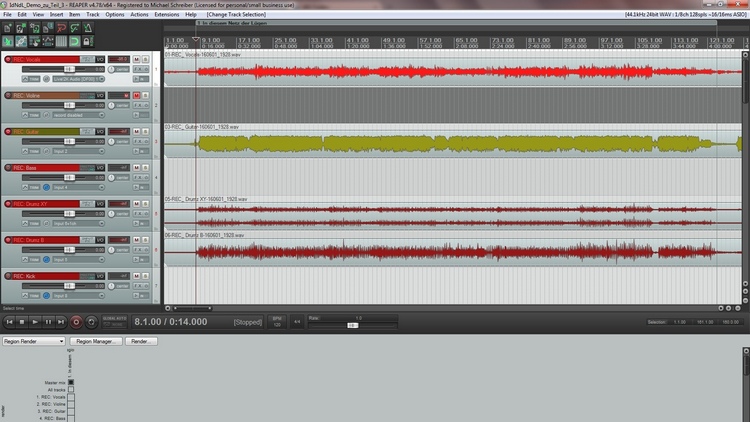The width and height of the screenshot is (750, 422).
Task: Open Guitar track 'Input 2' dropdown
Action: coord(78,151)
